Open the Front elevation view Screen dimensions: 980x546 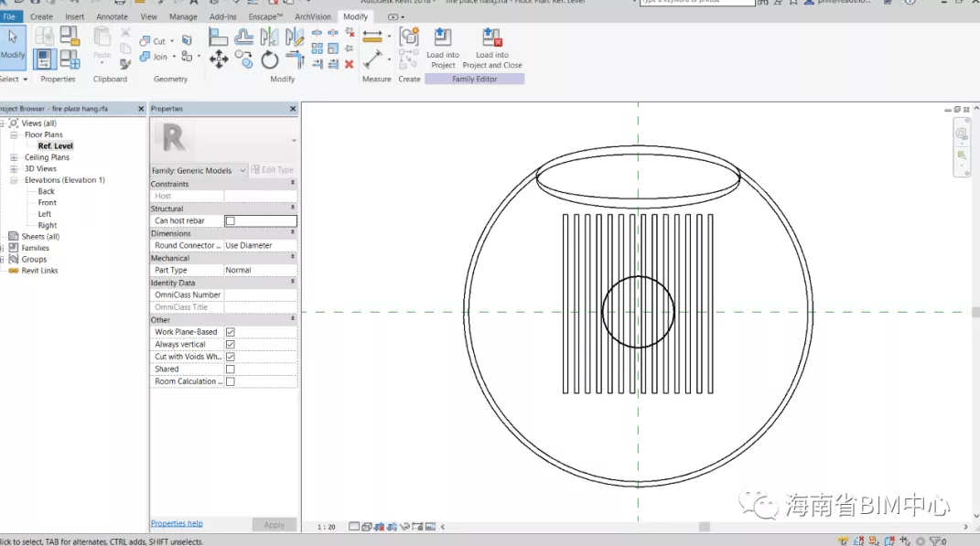(x=47, y=203)
